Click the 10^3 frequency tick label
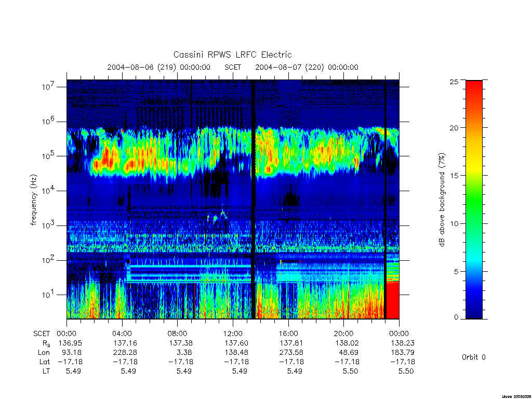This screenshot has height=399, width=532. [48, 225]
